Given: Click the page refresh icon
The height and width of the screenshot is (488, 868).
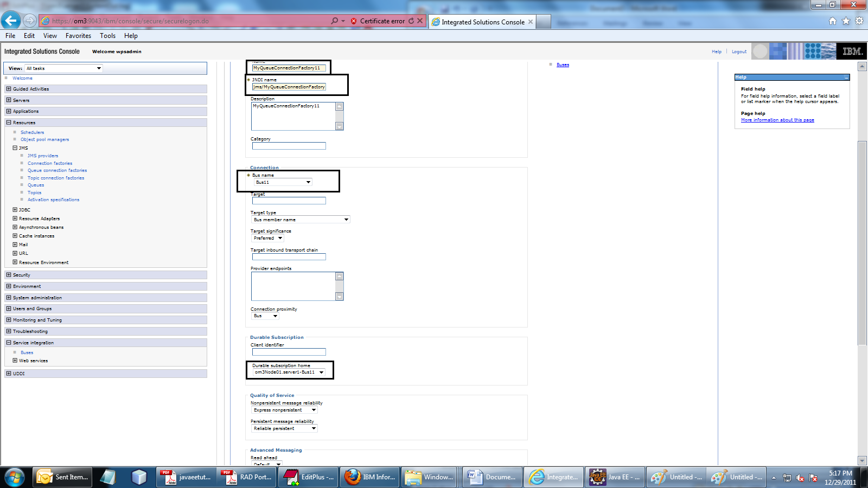Looking at the screenshot, I should click(411, 21).
